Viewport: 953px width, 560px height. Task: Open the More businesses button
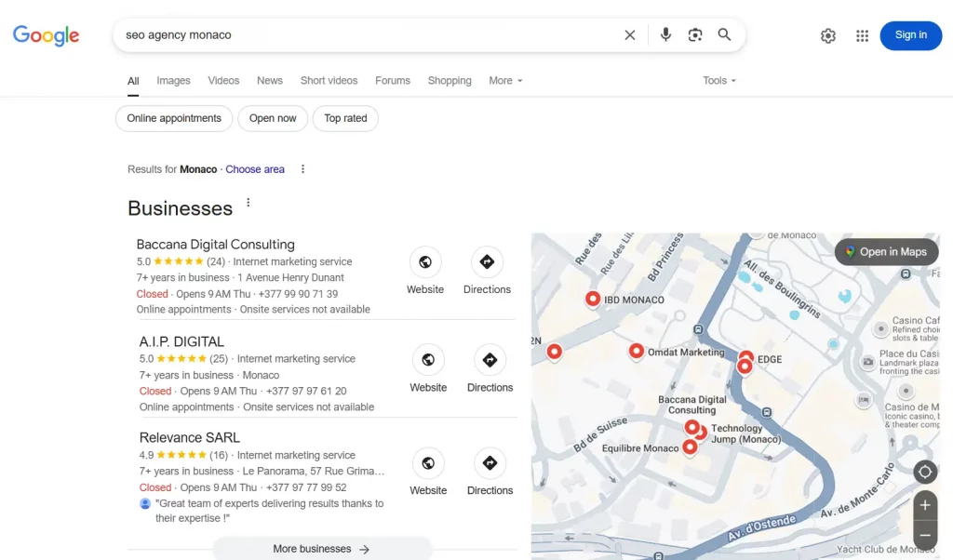(x=322, y=549)
